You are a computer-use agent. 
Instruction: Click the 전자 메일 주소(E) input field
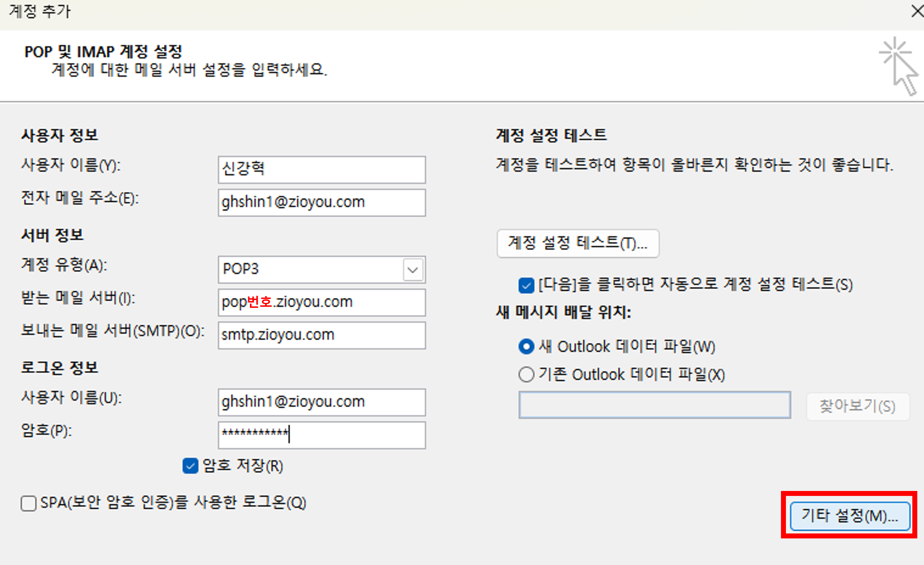coord(322,203)
